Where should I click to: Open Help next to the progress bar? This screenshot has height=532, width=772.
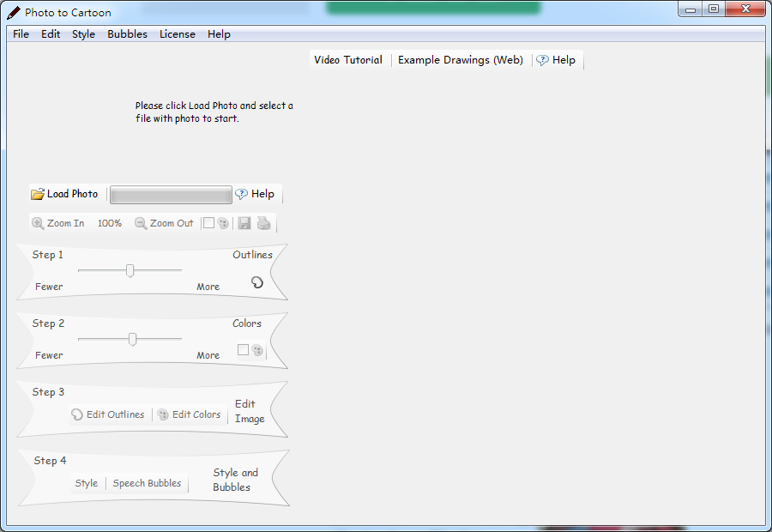pos(255,194)
